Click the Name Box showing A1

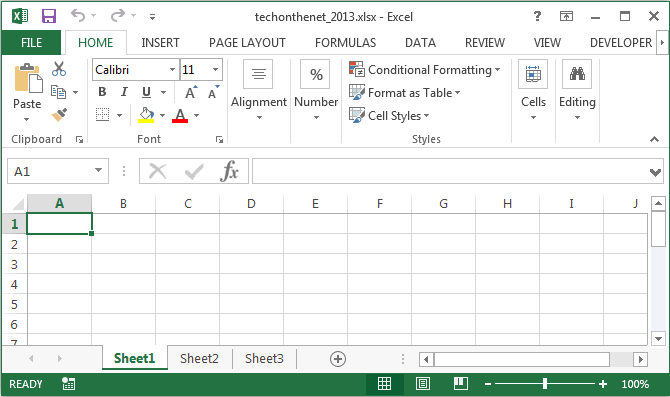coord(50,171)
